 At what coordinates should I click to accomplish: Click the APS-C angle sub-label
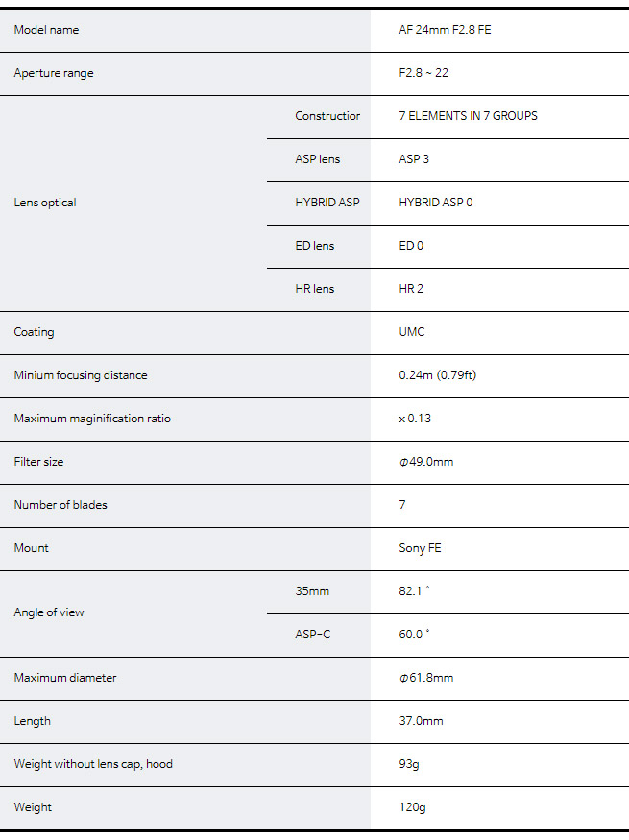[312, 635]
